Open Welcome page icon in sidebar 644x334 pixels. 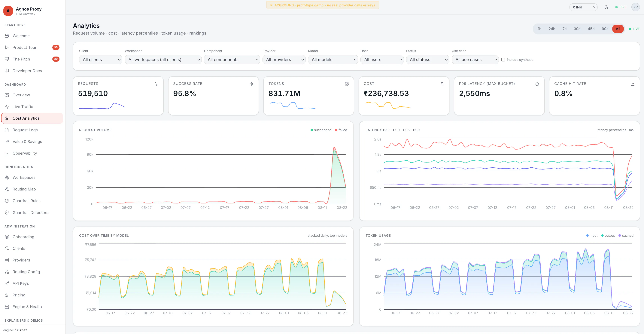point(7,36)
